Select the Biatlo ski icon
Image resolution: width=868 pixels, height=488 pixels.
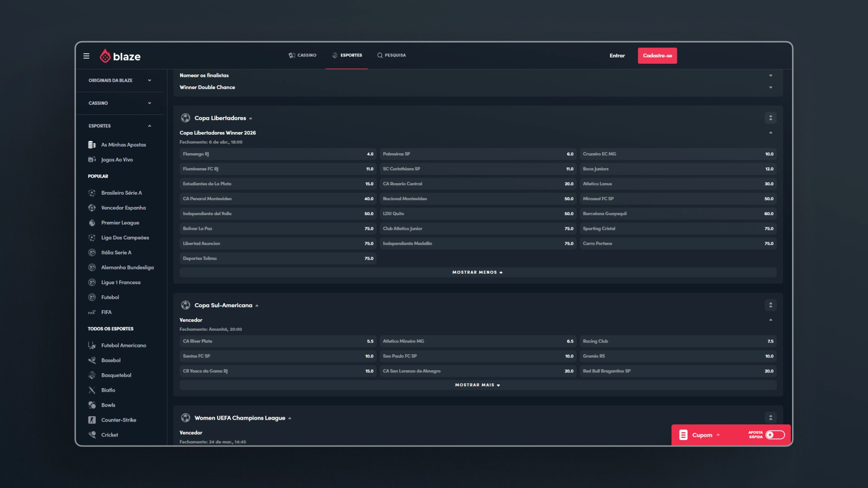[92, 390]
